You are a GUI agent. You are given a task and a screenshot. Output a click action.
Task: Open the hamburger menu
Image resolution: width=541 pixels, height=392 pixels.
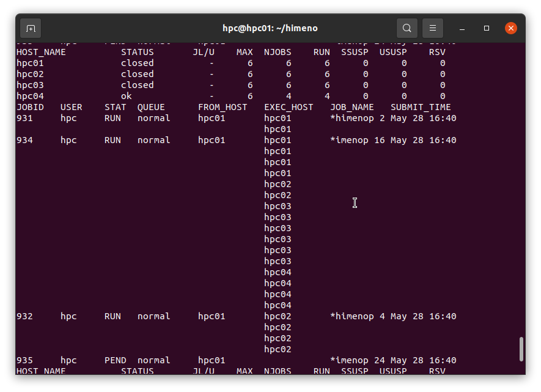(x=433, y=28)
